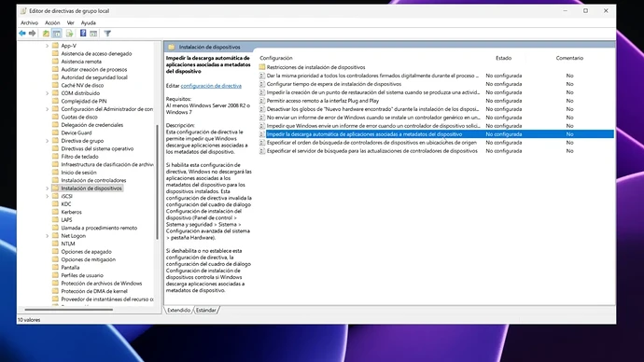
Task: Sort by the Configuración column header
Action: (x=276, y=58)
